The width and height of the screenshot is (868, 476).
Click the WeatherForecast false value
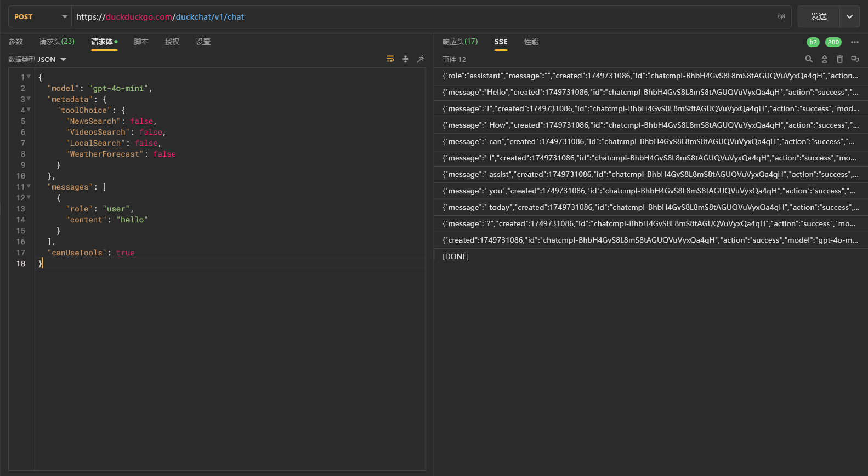[164, 154]
